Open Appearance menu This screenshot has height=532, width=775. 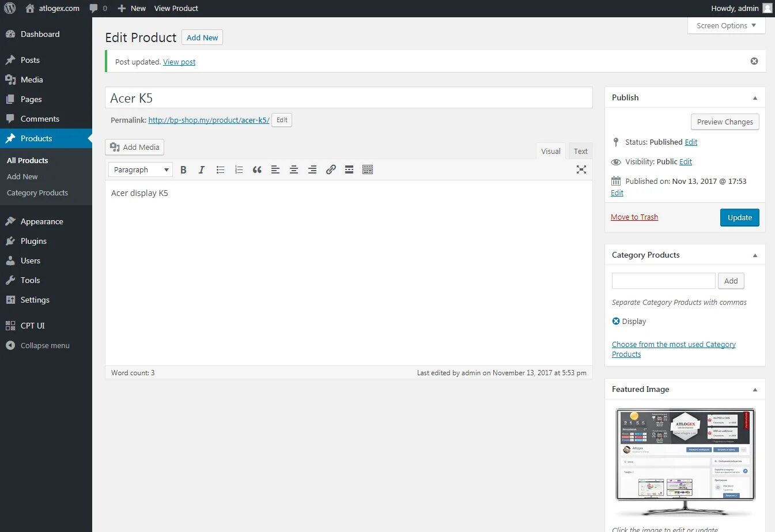[46, 221]
